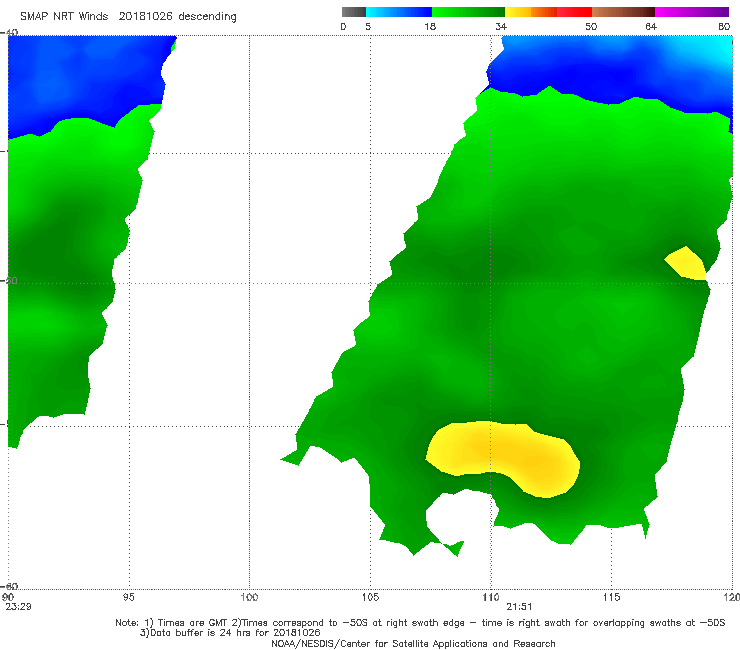
Task: Click the cyan low-wind area at top right
Action: [x=708, y=50]
